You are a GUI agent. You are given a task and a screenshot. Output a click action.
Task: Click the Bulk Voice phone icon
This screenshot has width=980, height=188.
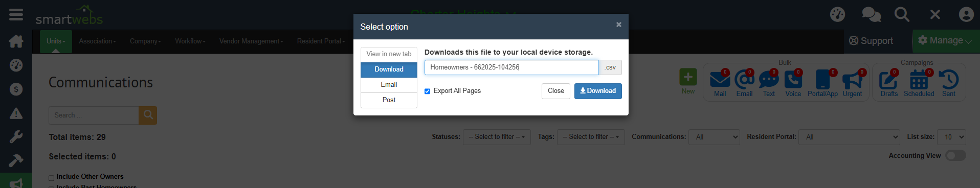coord(793,80)
